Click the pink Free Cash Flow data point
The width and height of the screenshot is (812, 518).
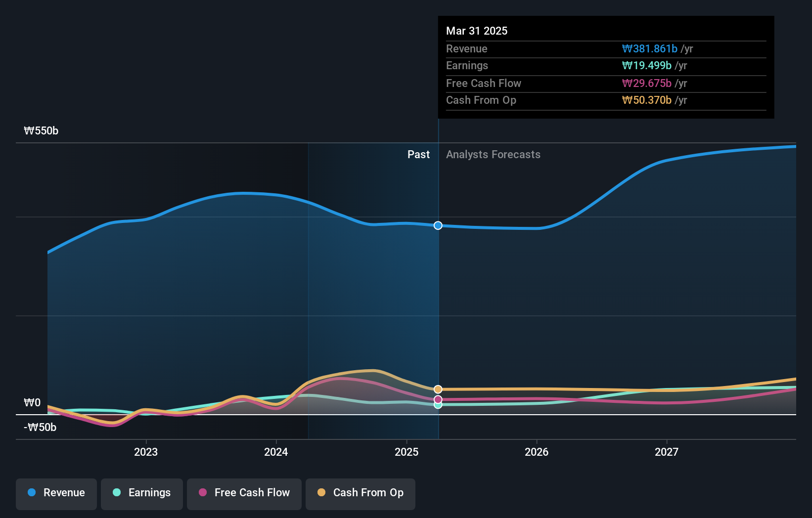click(x=438, y=399)
